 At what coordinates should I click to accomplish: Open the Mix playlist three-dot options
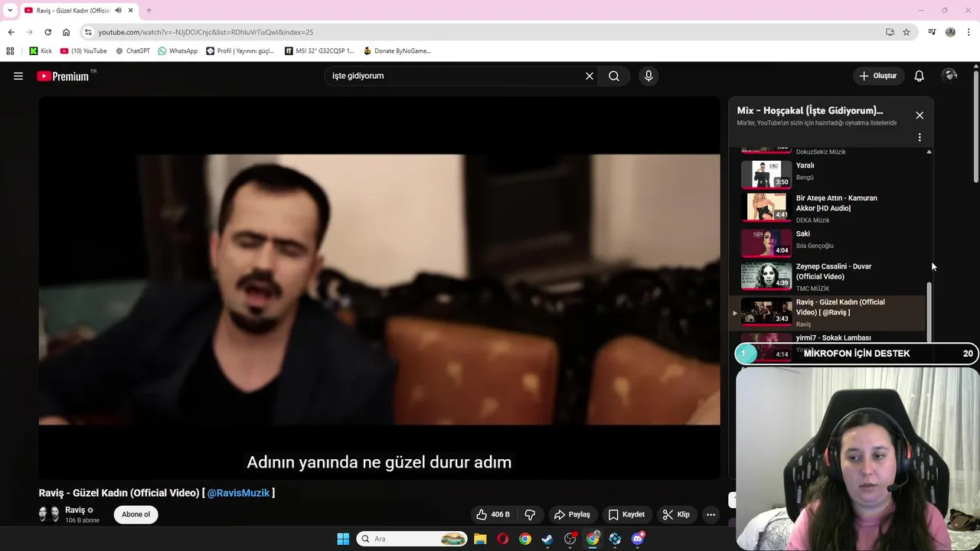pyautogui.click(x=920, y=138)
